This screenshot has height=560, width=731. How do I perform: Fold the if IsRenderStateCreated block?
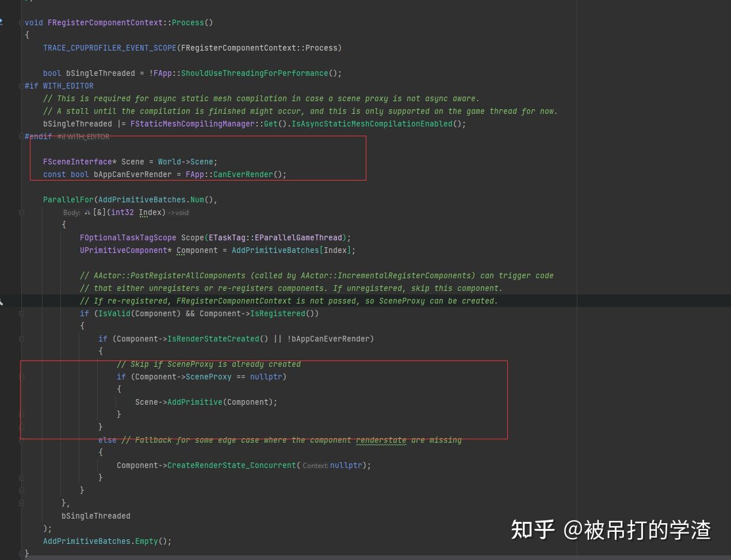tap(21, 339)
